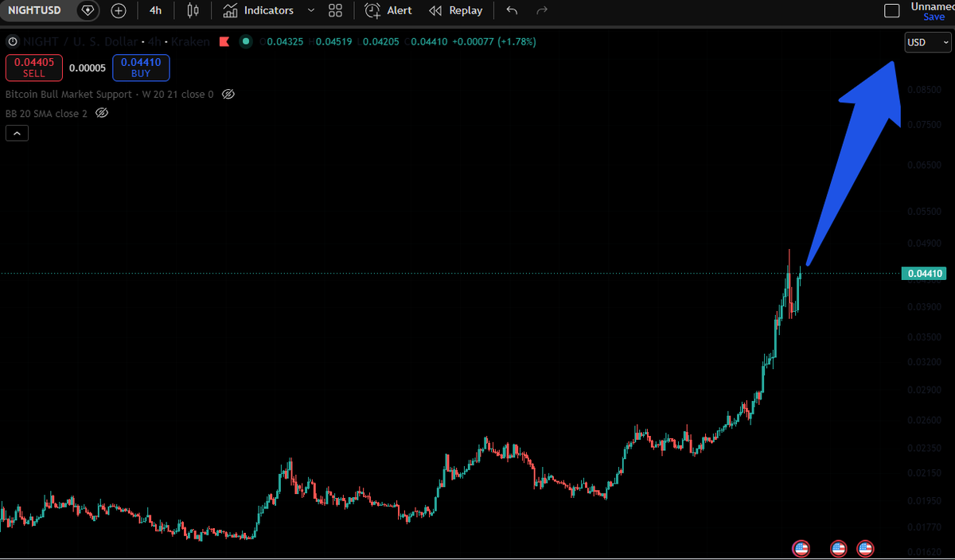Click the 0.06500 price axis label
The height and width of the screenshot is (560, 955).
tap(925, 165)
